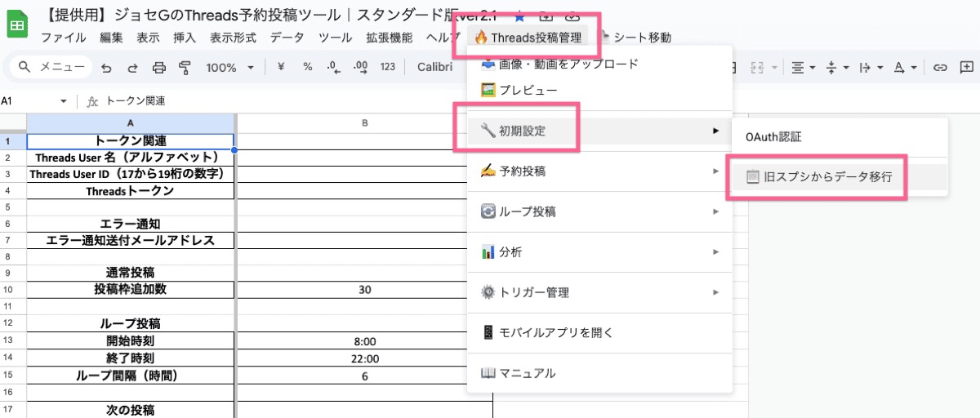Select 画像・動画をアップロード menu entry
Image resolution: width=980 pixels, height=418 pixels.
point(599,63)
